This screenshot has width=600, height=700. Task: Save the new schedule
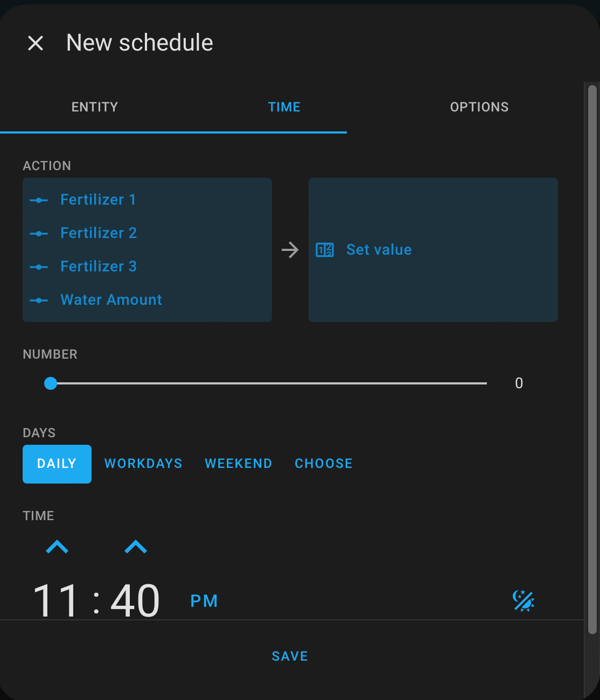click(x=289, y=656)
